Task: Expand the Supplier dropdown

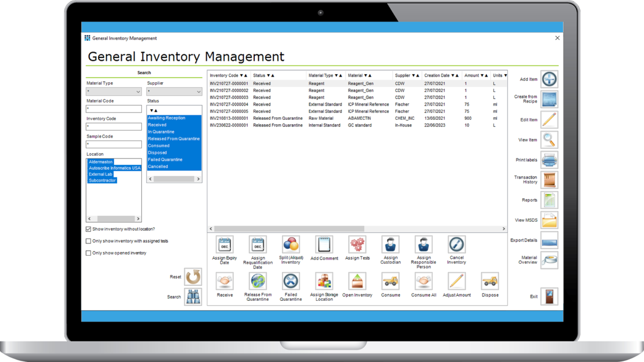Action: coord(174,92)
